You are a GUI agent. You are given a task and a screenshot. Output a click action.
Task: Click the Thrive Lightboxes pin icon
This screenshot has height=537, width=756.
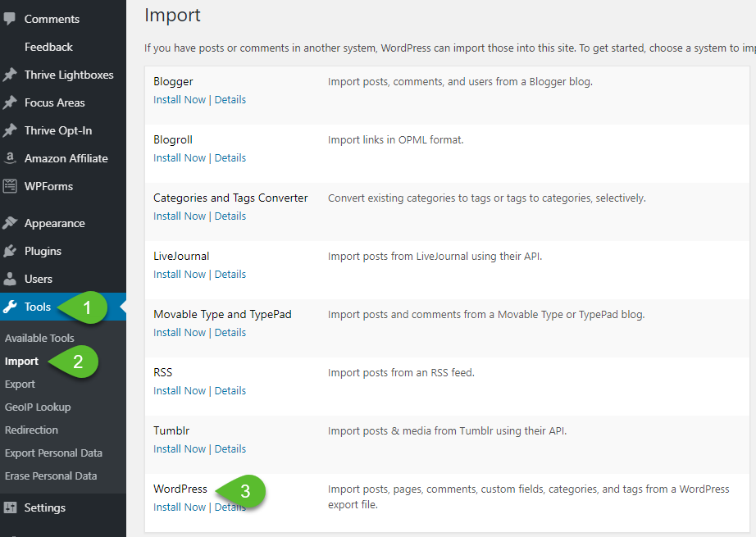click(x=10, y=75)
